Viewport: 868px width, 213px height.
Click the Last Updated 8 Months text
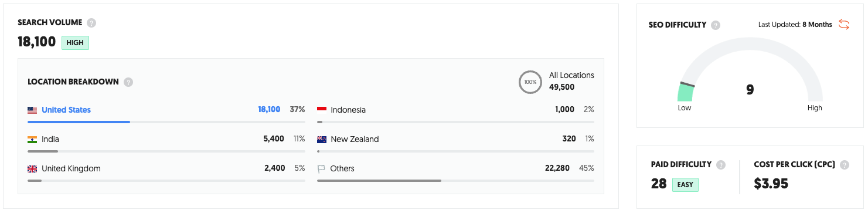pyautogui.click(x=795, y=25)
